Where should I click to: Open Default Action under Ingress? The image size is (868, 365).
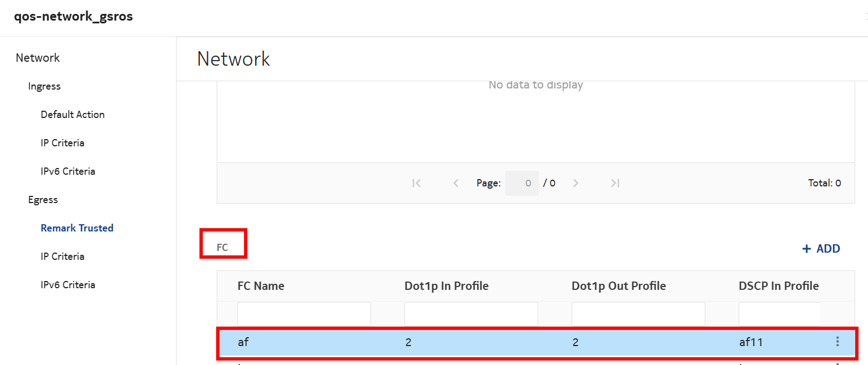(x=72, y=115)
